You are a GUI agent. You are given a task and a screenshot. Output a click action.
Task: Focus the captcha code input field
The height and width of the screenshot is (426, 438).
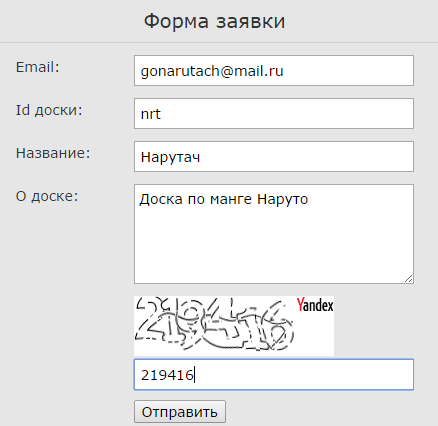pos(274,375)
